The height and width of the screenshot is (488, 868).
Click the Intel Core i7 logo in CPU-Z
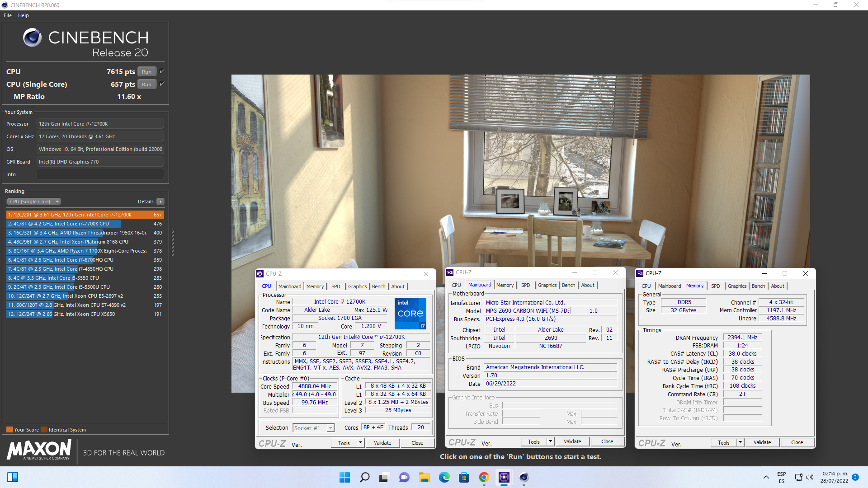pos(410,313)
